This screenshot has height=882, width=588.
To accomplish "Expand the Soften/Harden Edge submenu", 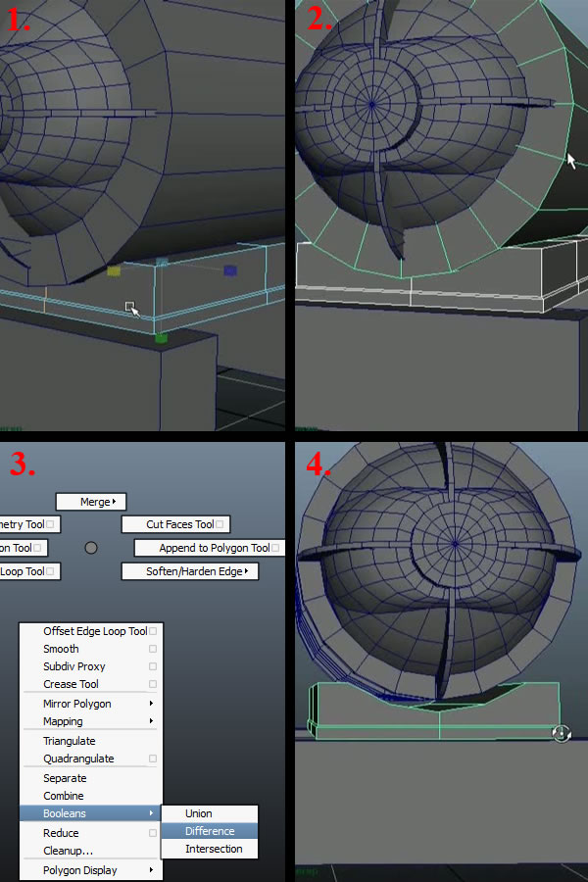I will [x=246, y=571].
